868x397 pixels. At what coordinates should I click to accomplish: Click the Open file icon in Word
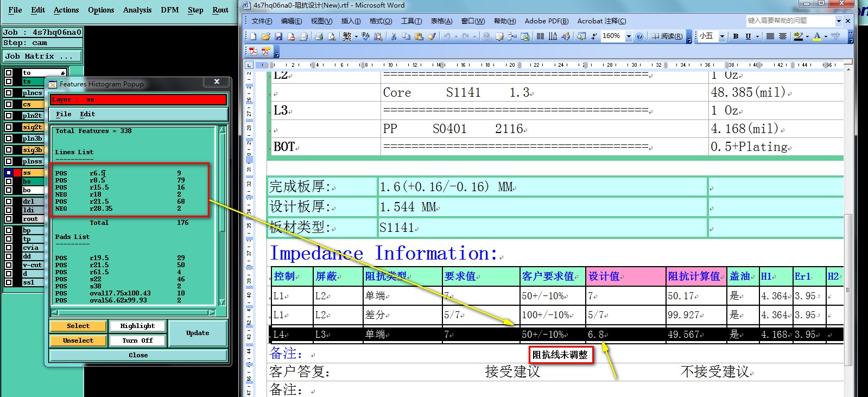click(x=265, y=36)
